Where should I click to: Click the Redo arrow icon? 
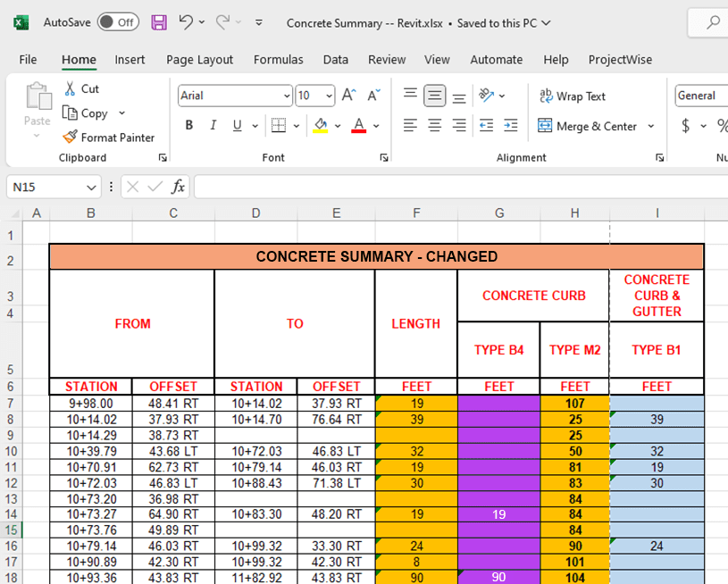(223, 22)
